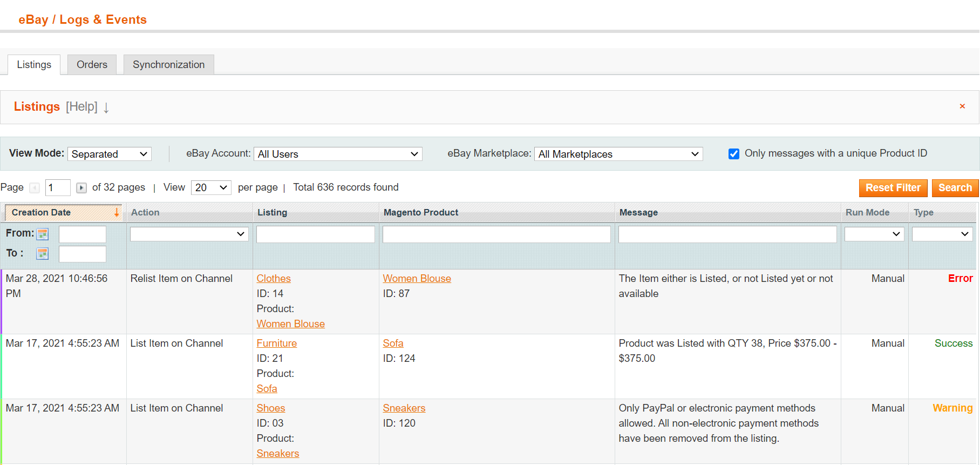Change records per page dropdown

211,187
